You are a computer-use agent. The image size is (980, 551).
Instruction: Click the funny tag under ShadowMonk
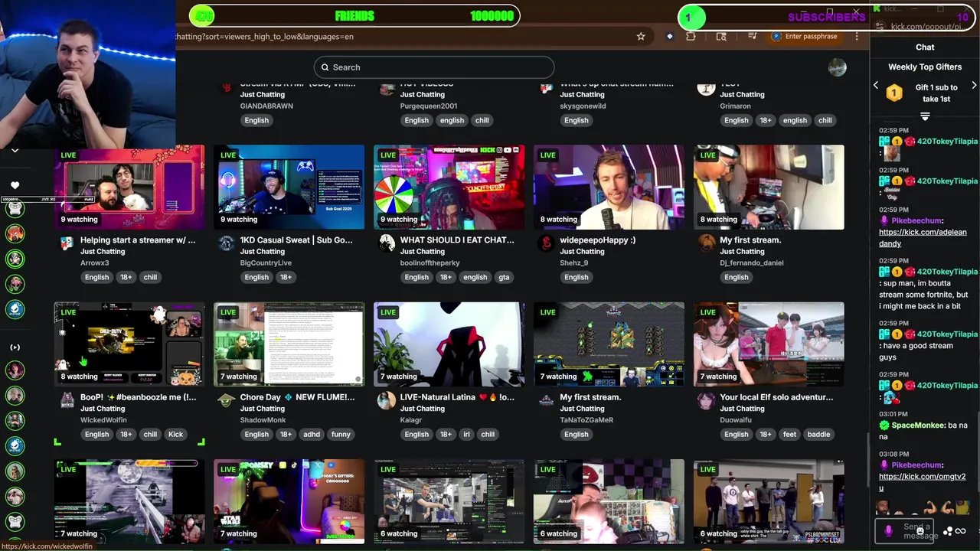341,434
